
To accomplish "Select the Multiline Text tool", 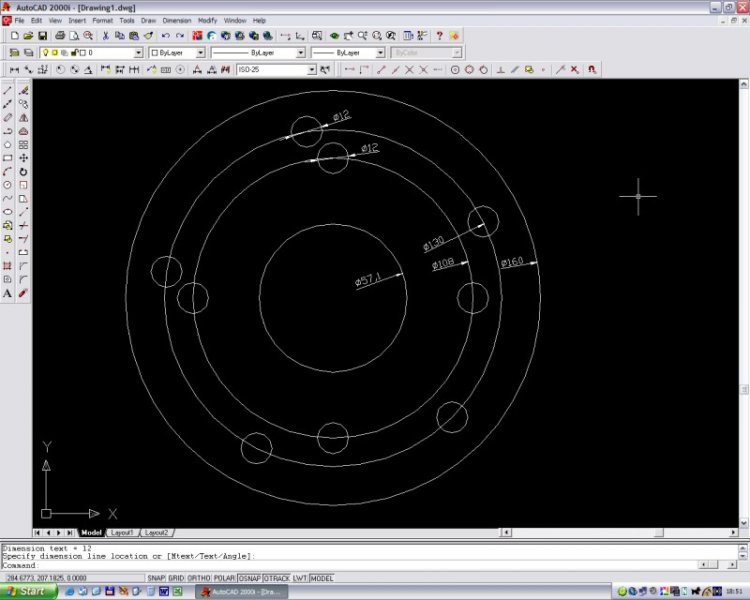I will [8, 293].
